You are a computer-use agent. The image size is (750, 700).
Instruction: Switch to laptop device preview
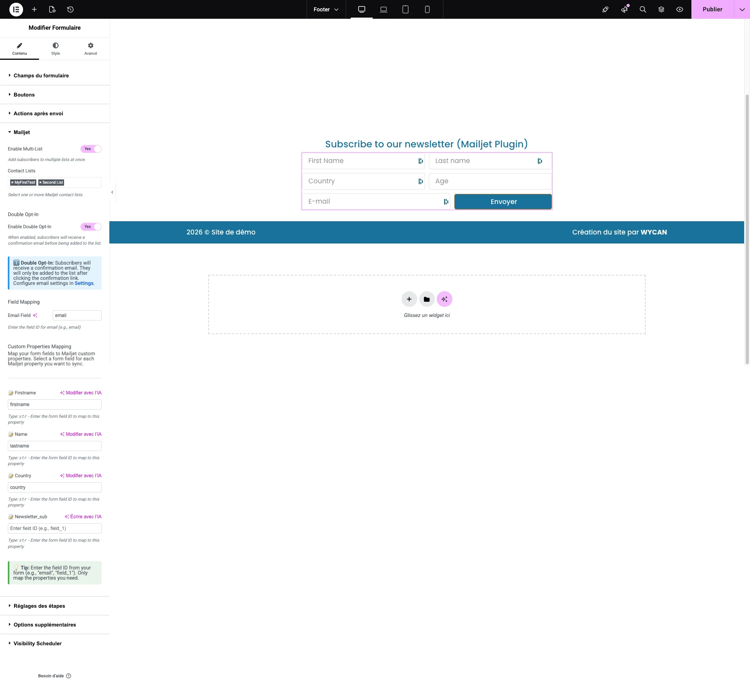384,9
